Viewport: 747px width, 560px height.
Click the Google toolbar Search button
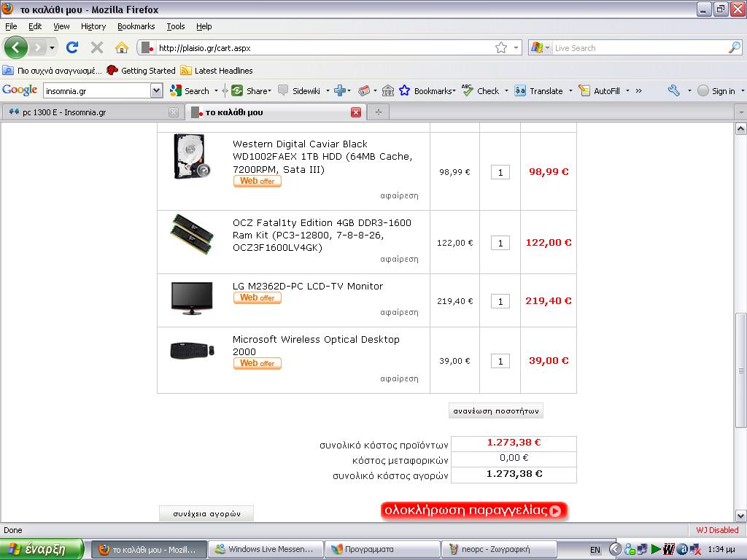190,91
